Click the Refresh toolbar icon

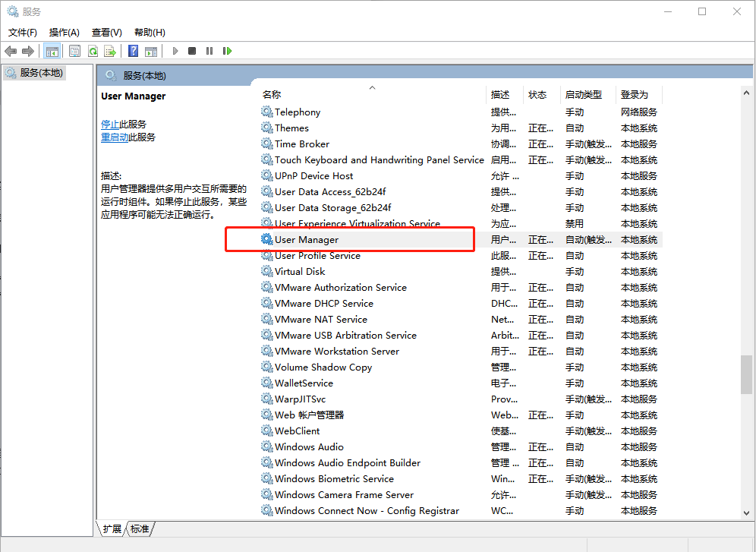93,51
